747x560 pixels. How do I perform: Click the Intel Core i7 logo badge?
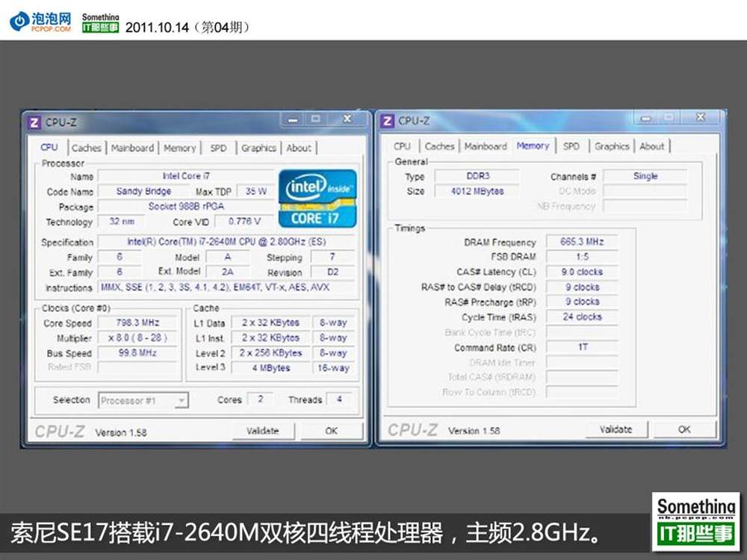click(x=317, y=198)
